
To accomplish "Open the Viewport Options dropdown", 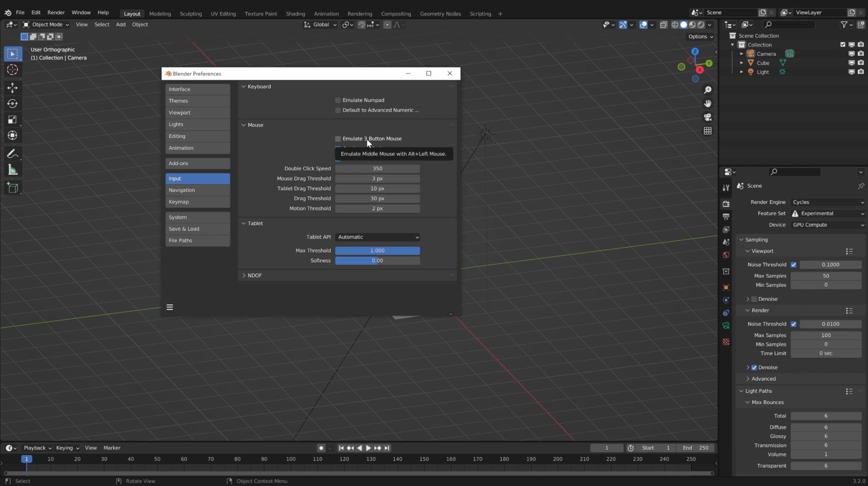I will (x=701, y=37).
